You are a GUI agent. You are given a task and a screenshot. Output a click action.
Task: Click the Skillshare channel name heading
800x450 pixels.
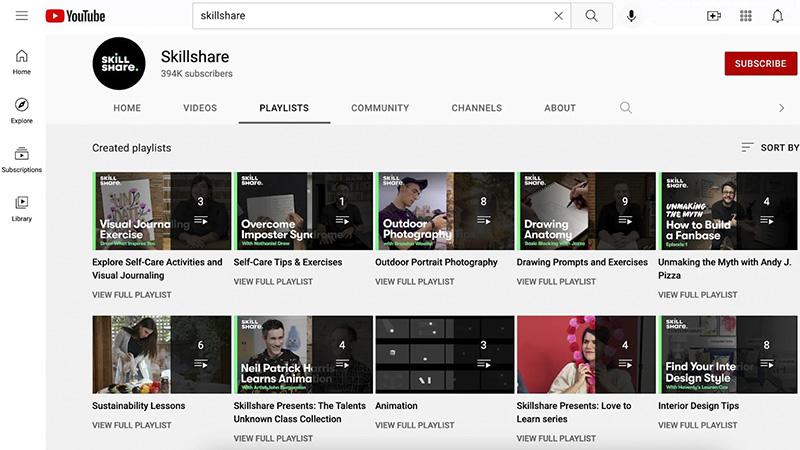point(195,57)
